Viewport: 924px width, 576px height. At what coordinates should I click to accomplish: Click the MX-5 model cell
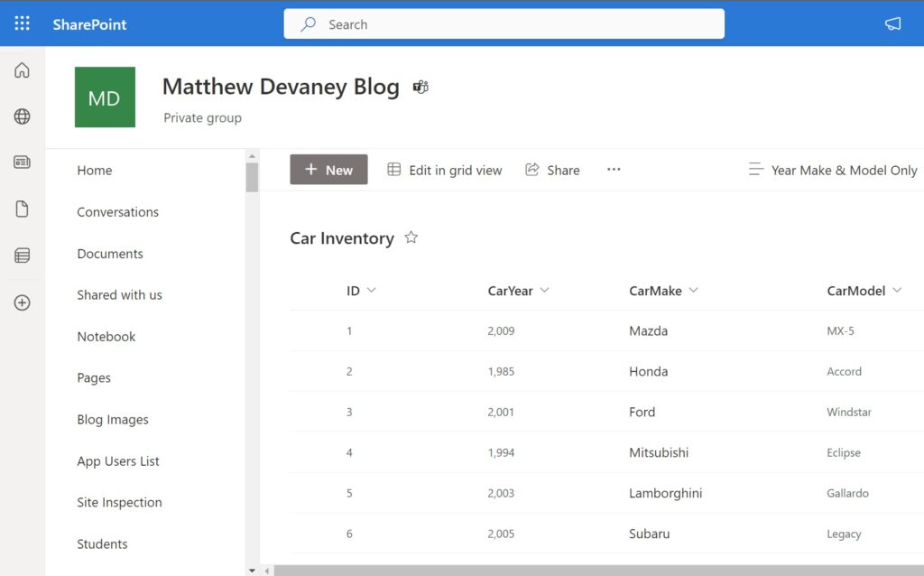pyautogui.click(x=840, y=330)
